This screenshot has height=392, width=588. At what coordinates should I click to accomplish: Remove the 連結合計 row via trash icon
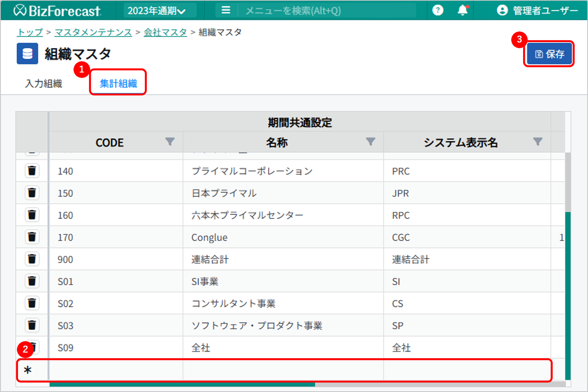[x=32, y=259]
